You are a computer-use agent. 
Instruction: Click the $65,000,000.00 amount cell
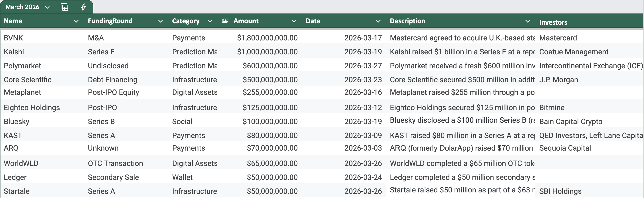[272, 164]
